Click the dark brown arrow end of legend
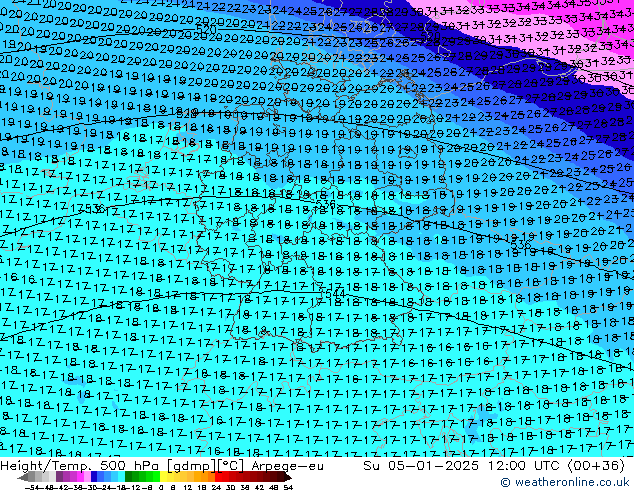This screenshot has height=490, width=634. pos(288,478)
